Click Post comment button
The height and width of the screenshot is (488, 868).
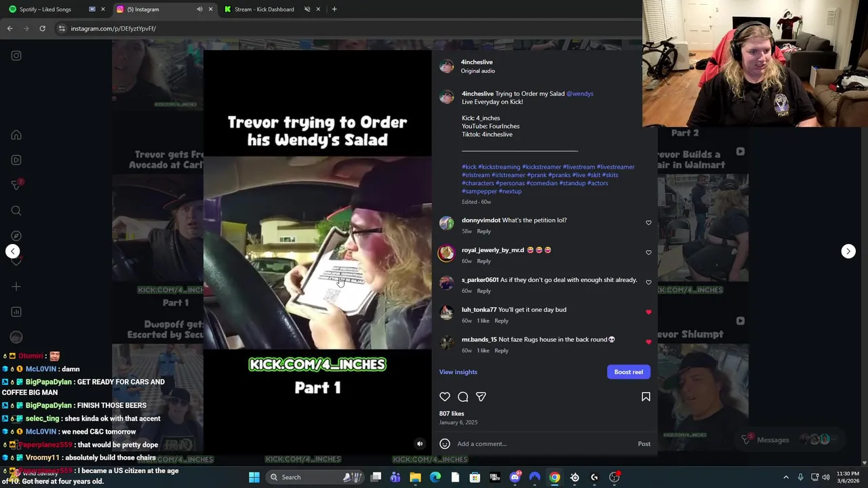(644, 444)
